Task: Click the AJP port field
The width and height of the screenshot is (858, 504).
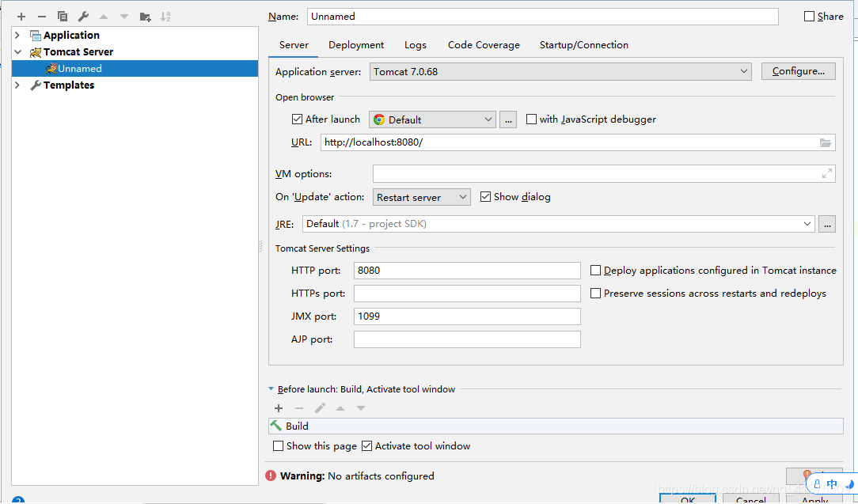Action: (467, 339)
